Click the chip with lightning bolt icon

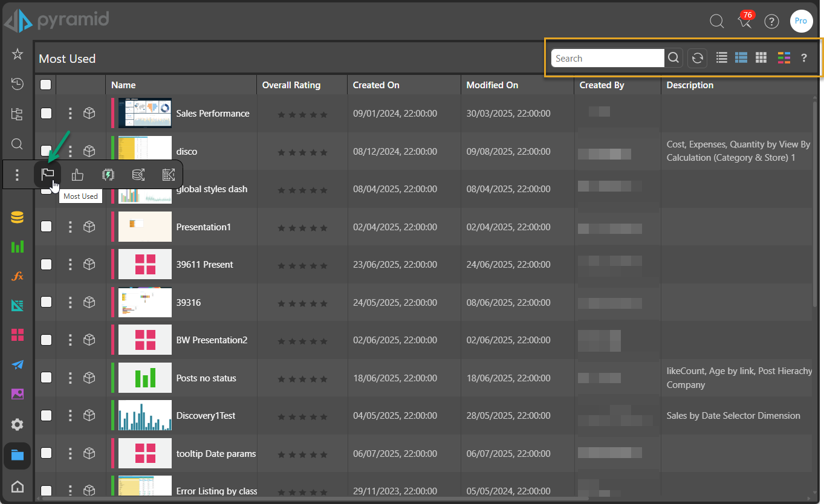pyautogui.click(x=108, y=175)
